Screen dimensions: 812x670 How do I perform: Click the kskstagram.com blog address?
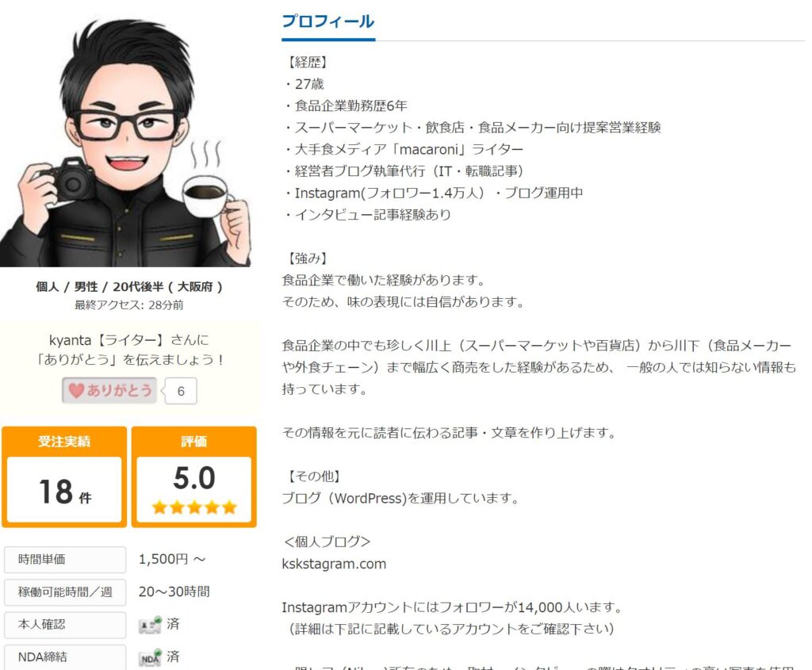[x=334, y=564]
